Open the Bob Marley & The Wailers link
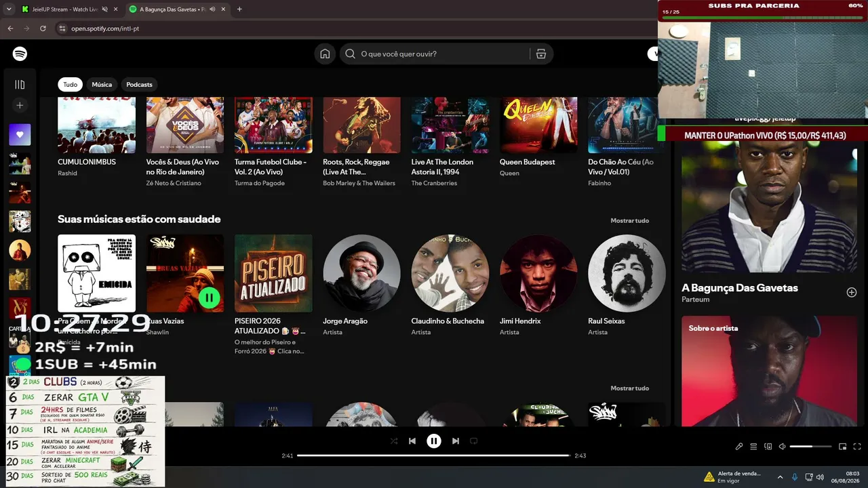The image size is (868, 488). coord(359,183)
